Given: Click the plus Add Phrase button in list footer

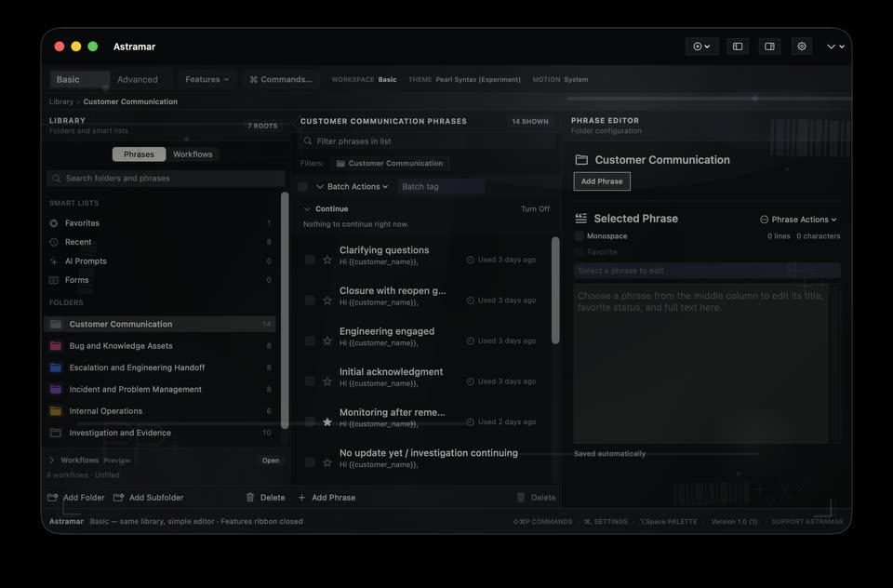Looking at the screenshot, I should point(327,498).
